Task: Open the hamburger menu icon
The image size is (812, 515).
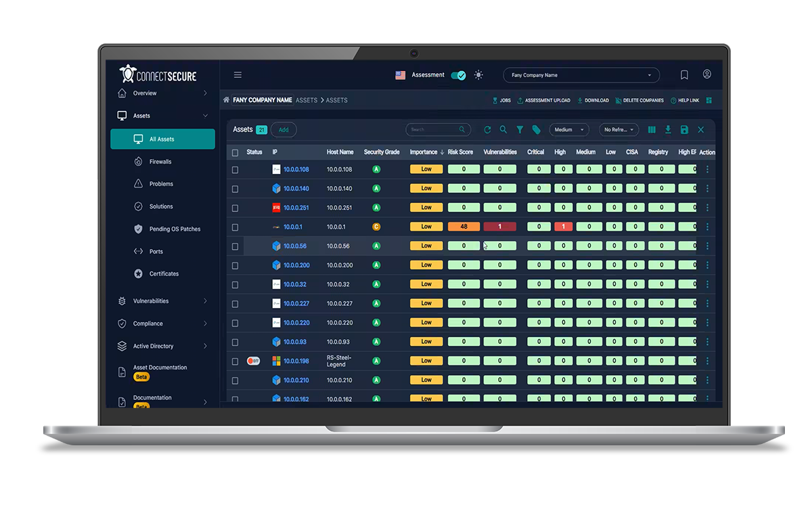Action: pyautogui.click(x=238, y=75)
